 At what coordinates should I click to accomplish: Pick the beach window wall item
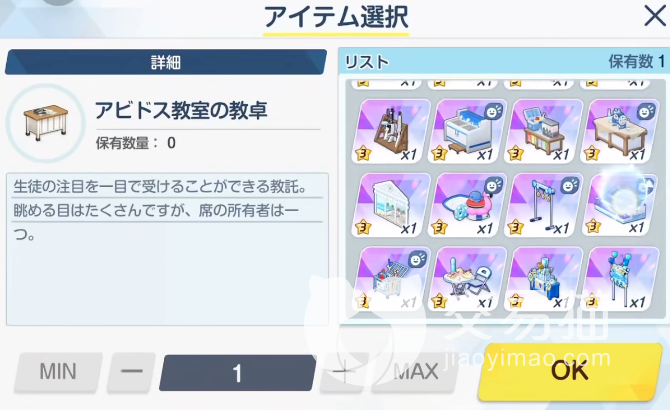[391, 205]
